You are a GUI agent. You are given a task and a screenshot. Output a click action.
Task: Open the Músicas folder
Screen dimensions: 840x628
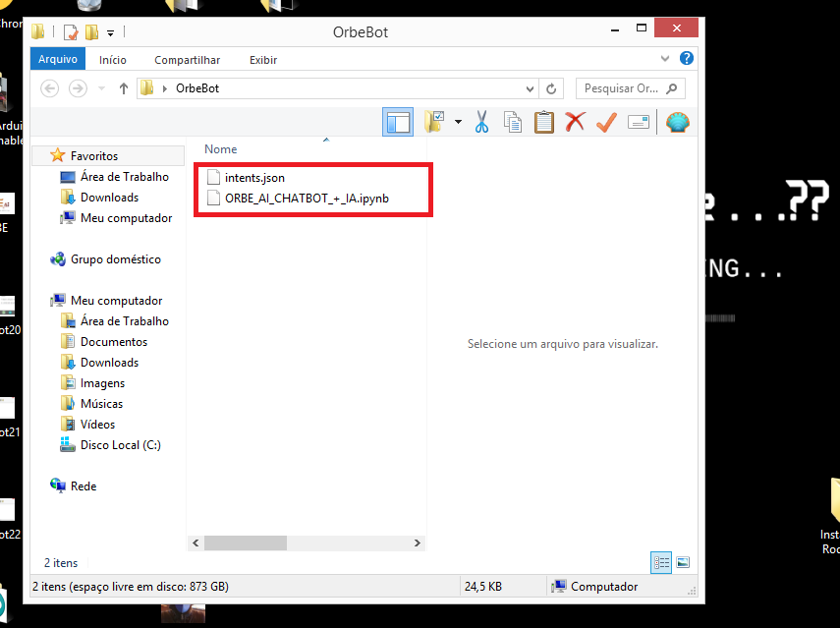click(x=101, y=404)
